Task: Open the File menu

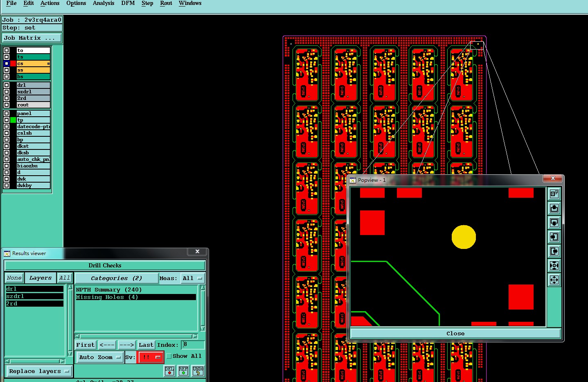Action: pyautogui.click(x=11, y=3)
